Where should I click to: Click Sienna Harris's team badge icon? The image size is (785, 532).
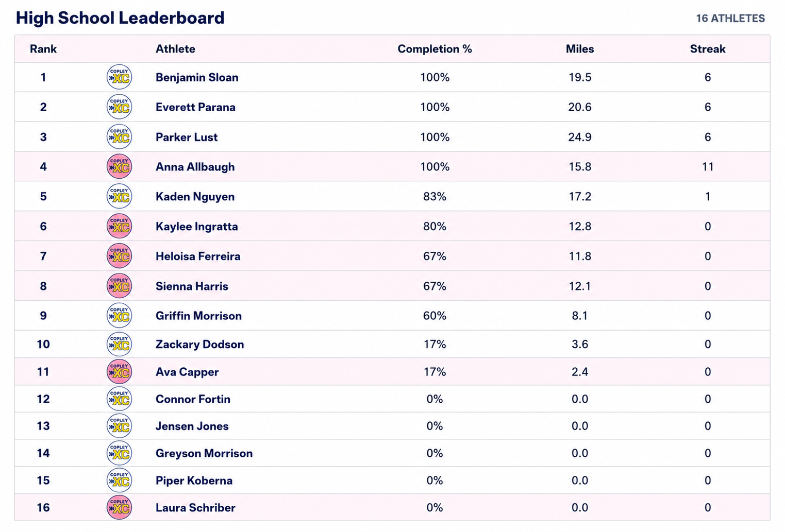tap(119, 286)
